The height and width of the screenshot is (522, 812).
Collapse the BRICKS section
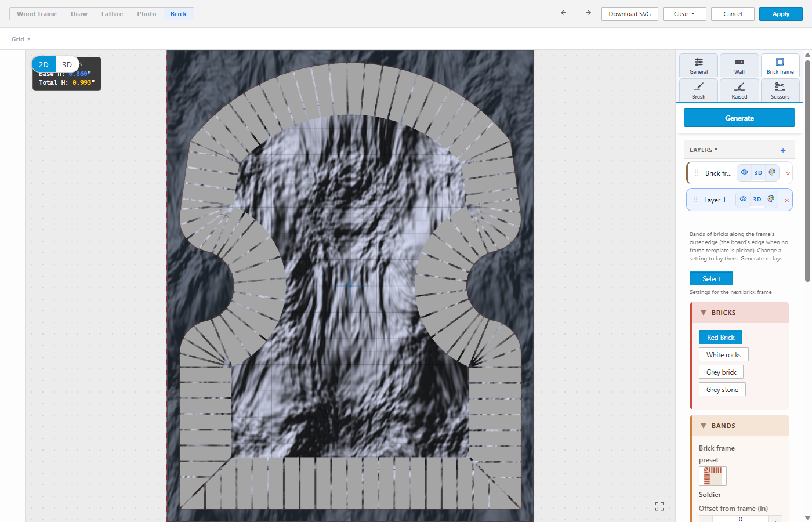(x=739, y=313)
